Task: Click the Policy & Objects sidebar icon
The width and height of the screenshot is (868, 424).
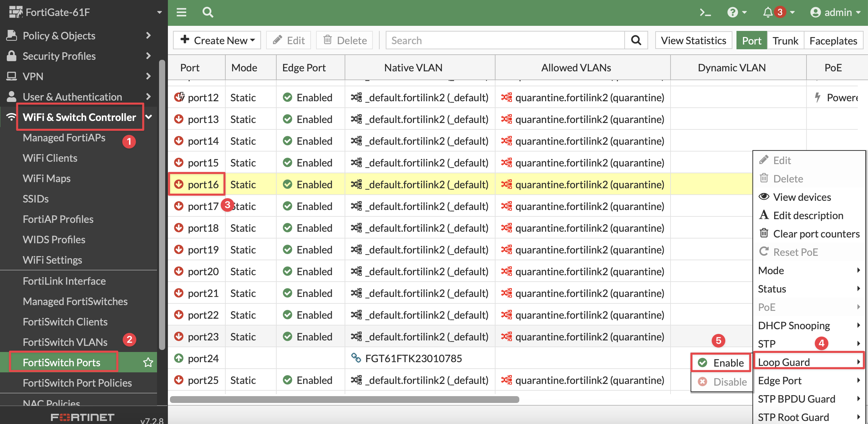Action: pyautogui.click(x=12, y=35)
